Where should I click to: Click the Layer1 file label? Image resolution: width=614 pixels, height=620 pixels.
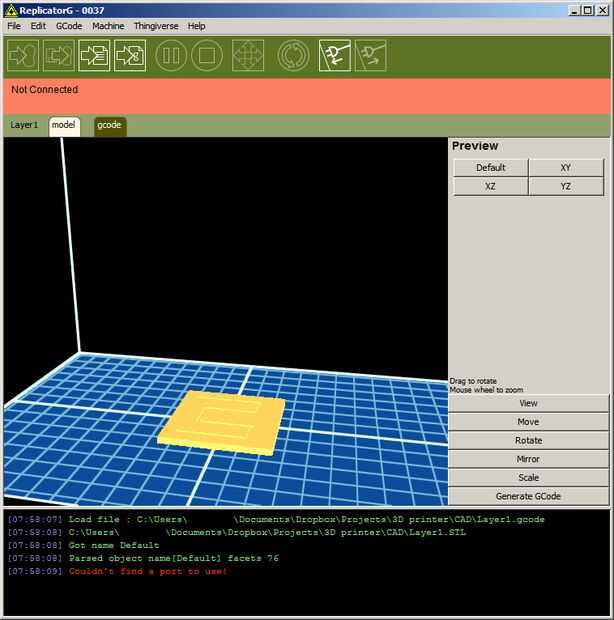click(24, 125)
